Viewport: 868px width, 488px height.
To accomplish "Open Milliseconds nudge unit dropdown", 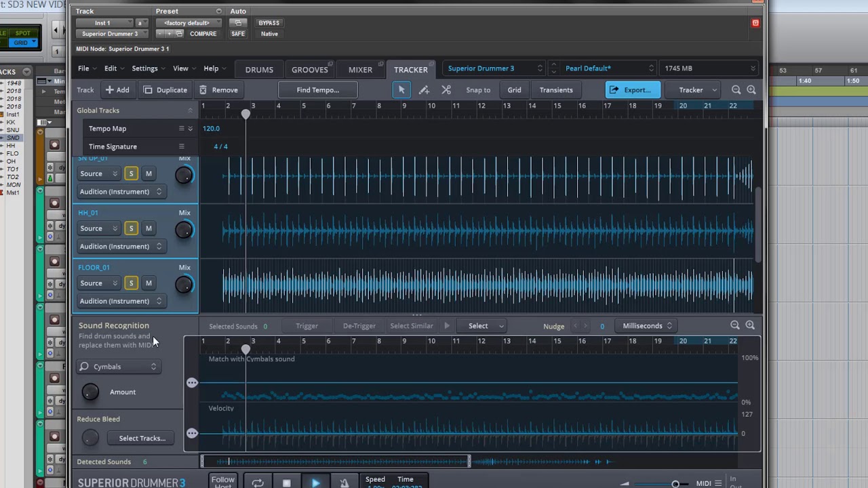I will click(x=647, y=326).
